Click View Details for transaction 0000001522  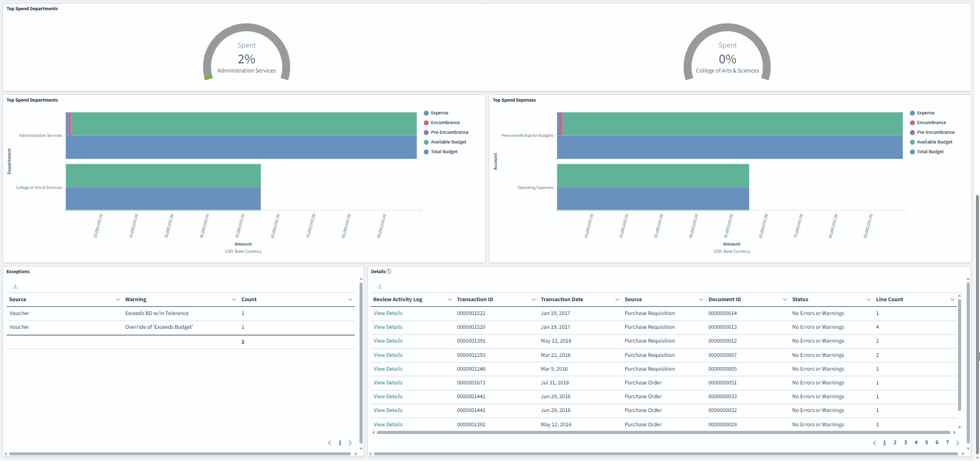pos(388,313)
